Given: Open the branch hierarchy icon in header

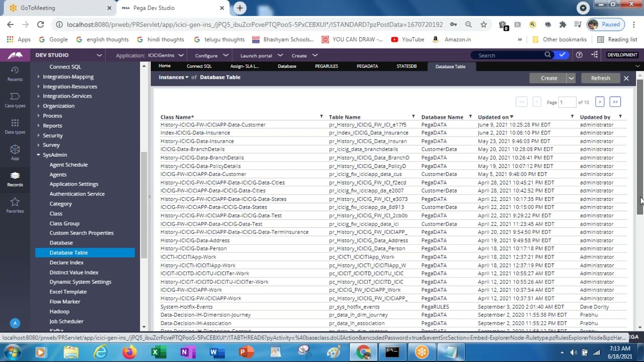Looking at the screenshot, I should click(x=595, y=55).
